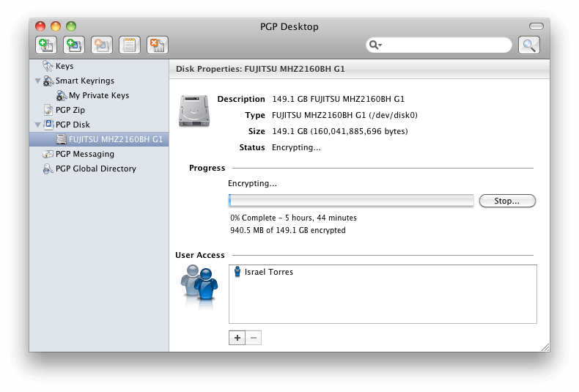Select user Israel Torres in User Access list
The image size is (579, 392).
[x=268, y=273]
